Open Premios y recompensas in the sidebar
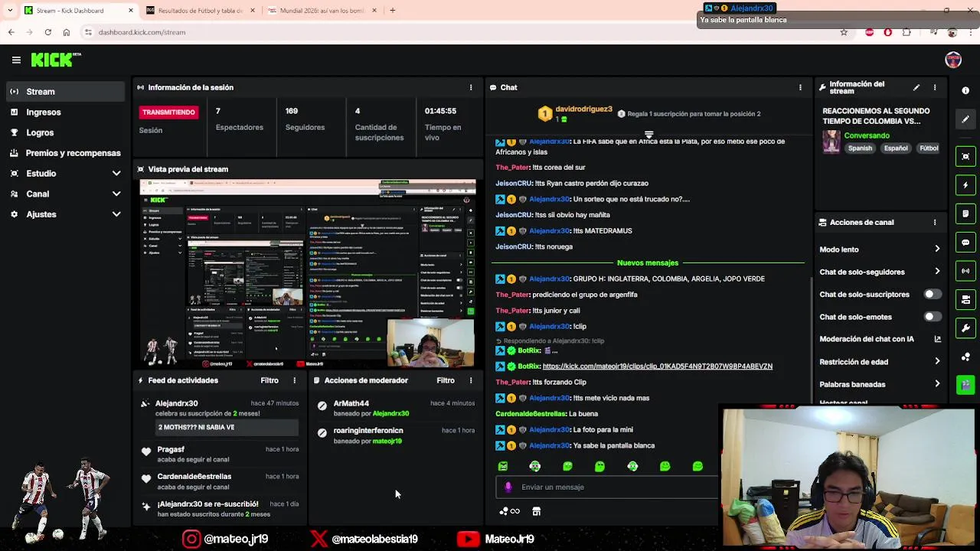 coord(65,153)
